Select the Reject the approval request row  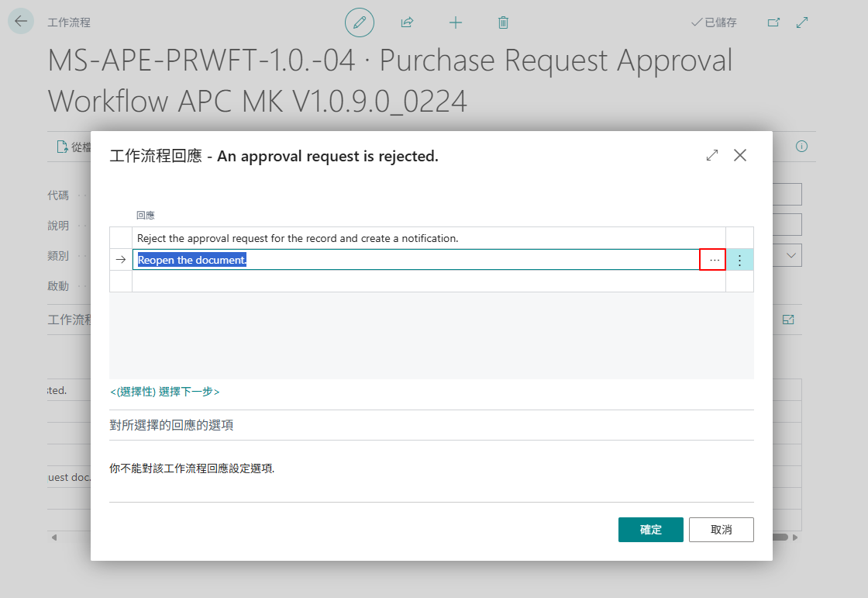(x=429, y=238)
